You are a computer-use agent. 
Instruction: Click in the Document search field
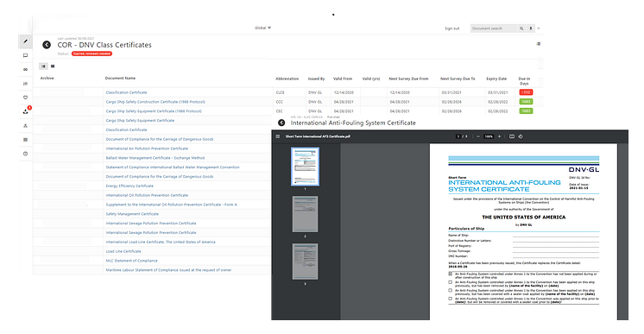click(x=493, y=28)
